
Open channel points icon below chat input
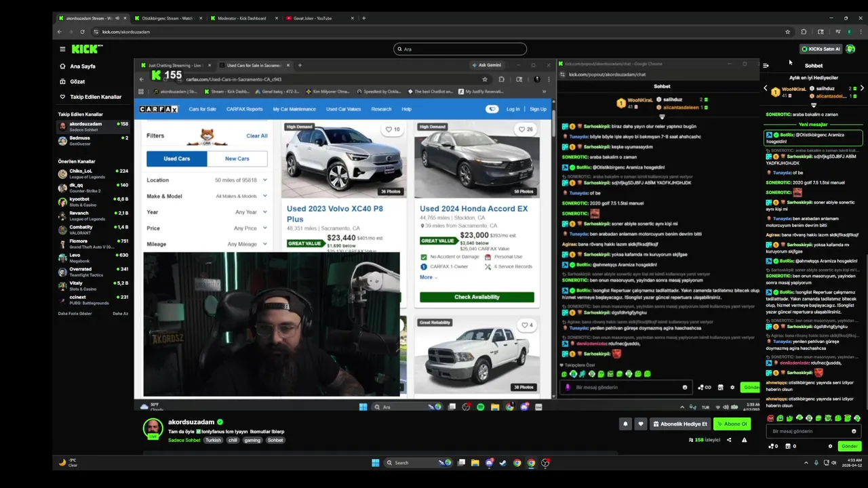[x=772, y=446]
